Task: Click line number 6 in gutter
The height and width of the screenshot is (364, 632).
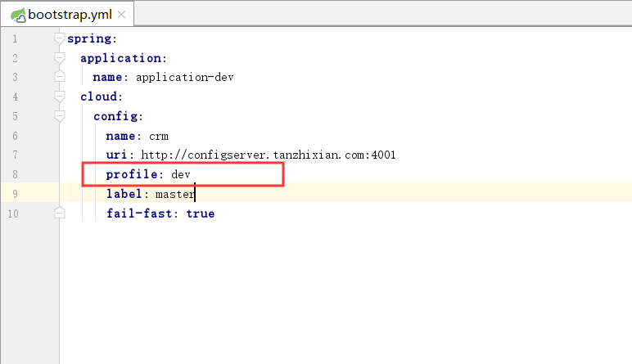Action: (15, 136)
